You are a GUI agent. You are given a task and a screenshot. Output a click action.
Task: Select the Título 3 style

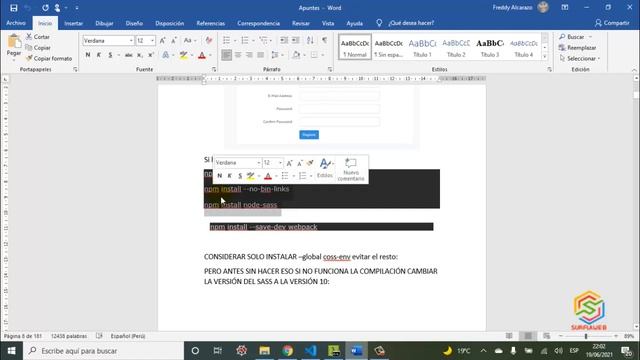490,47
